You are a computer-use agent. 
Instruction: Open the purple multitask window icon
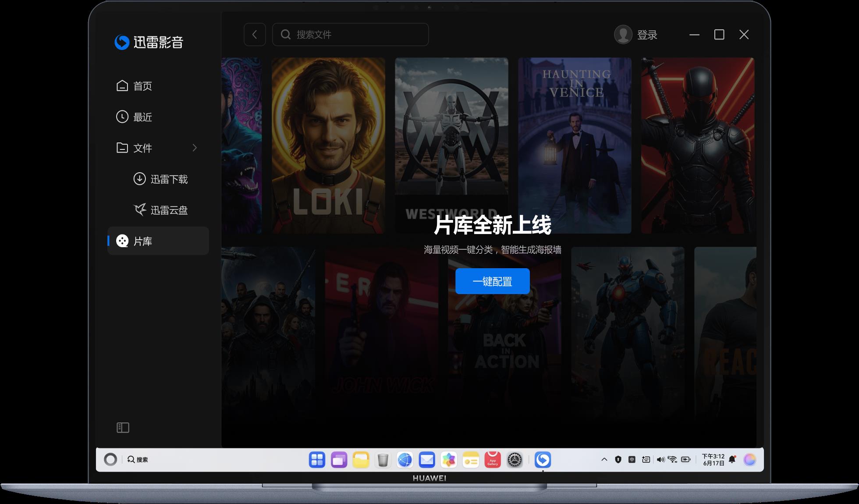pos(339,460)
